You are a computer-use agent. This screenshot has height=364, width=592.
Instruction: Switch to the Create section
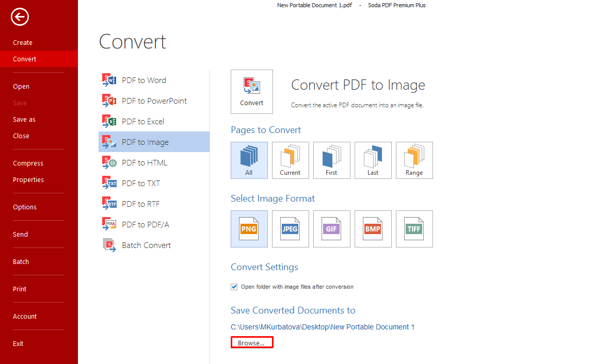pyautogui.click(x=22, y=42)
